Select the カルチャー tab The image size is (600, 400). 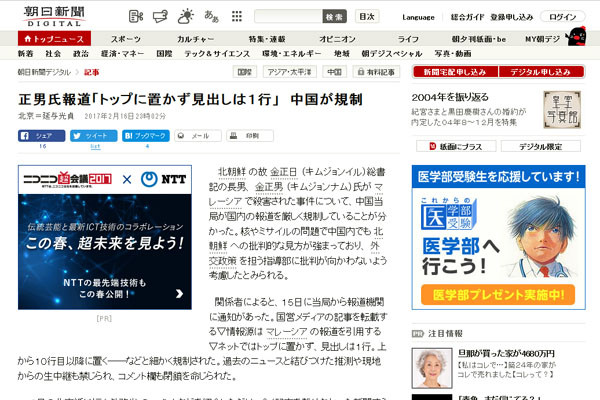(x=195, y=39)
